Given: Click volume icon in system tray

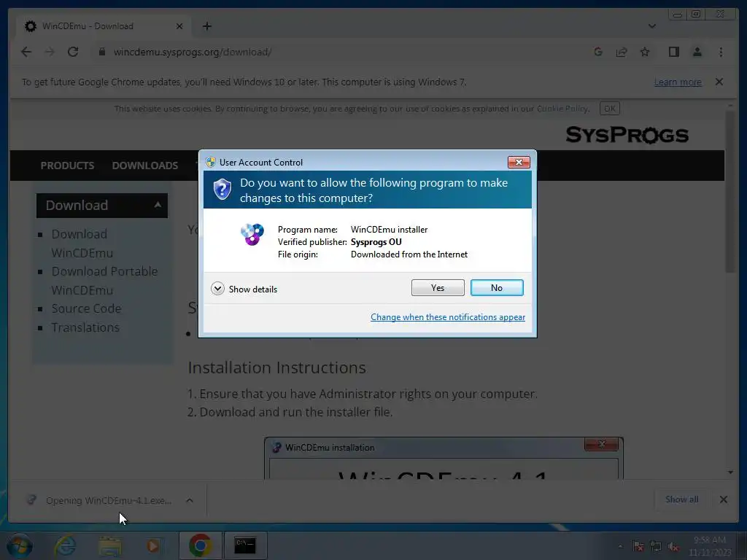Looking at the screenshot, I should [673, 546].
